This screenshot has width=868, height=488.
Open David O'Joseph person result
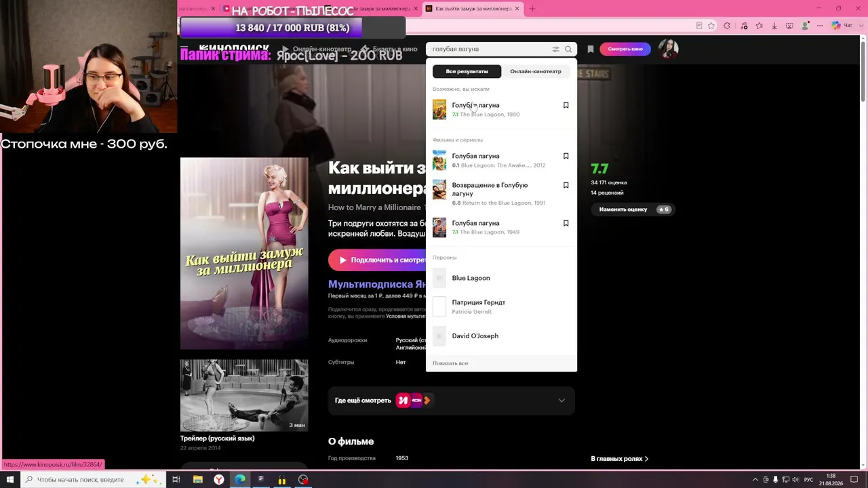[x=501, y=335]
